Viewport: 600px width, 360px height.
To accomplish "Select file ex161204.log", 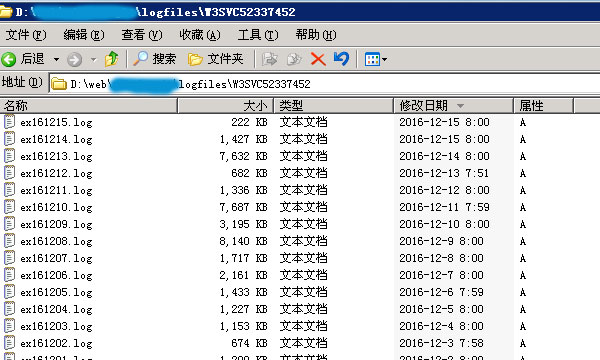I will pos(56,309).
